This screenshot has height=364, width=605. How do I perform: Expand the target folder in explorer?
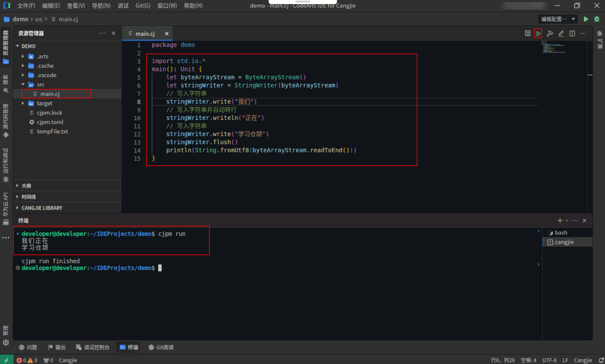pos(23,103)
